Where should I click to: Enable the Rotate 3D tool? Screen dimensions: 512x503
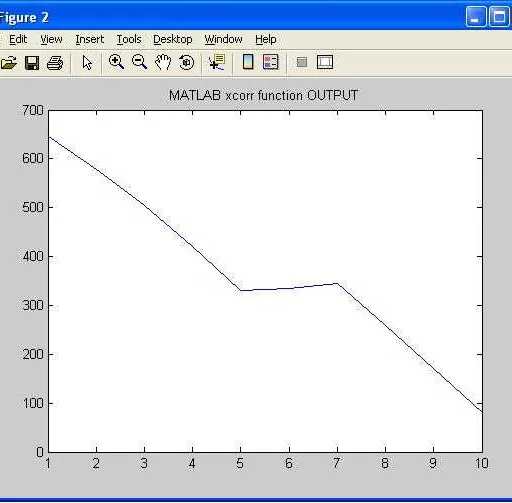pos(186,62)
